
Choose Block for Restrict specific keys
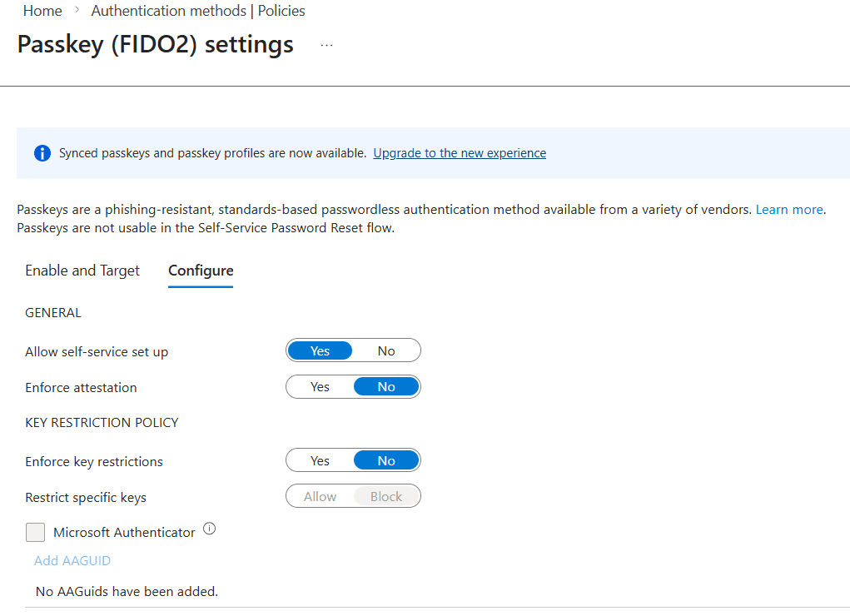pos(386,496)
